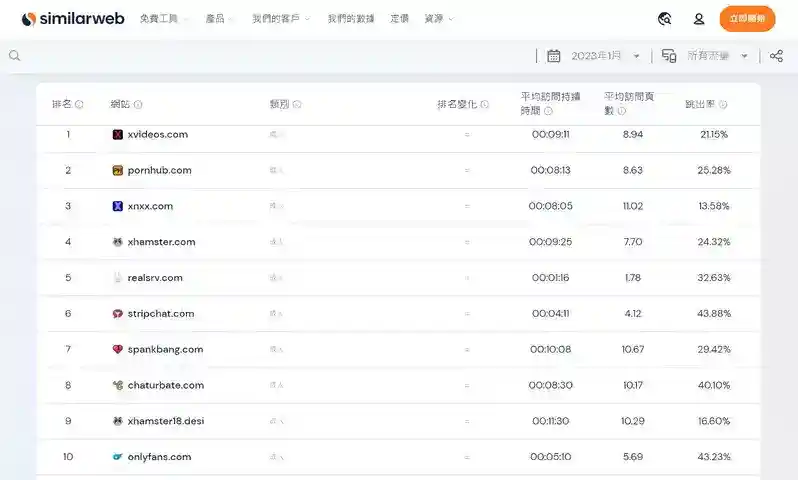Image resolution: width=798 pixels, height=480 pixels.
Task: Click the 00:01:16 visit duration cell
Action: (x=551, y=278)
